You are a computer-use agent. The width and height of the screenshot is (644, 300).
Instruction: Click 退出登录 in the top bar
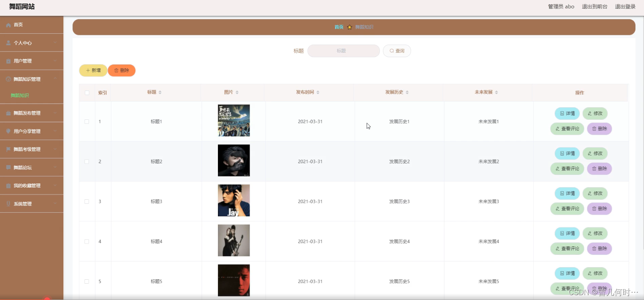point(625,6)
